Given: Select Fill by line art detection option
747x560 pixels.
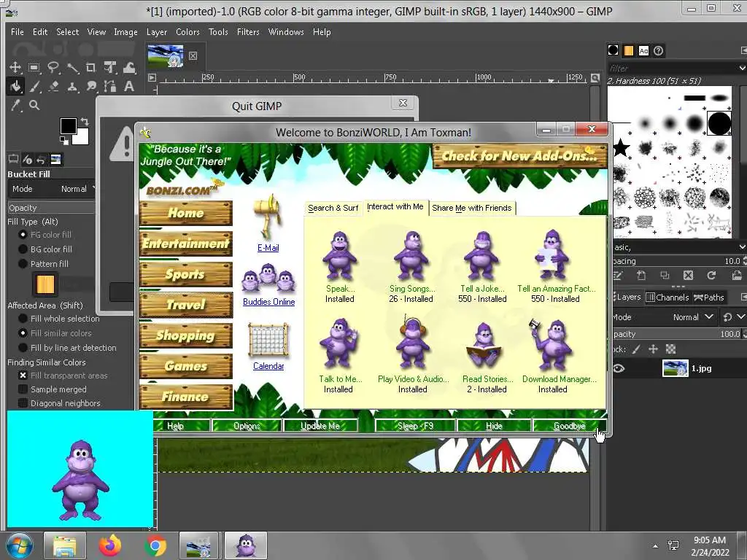Looking at the screenshot, I should tap(23, 348).
